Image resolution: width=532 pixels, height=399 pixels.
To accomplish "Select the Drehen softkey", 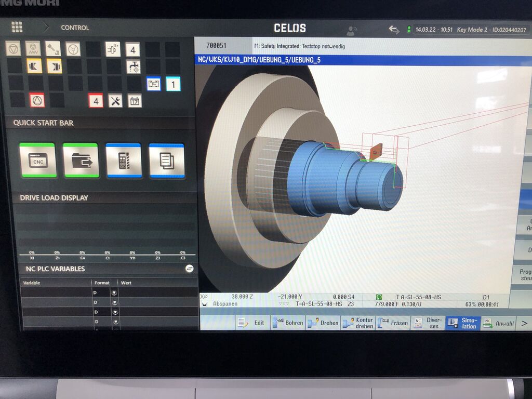I will pyautogui.click(x=323, y=323).
